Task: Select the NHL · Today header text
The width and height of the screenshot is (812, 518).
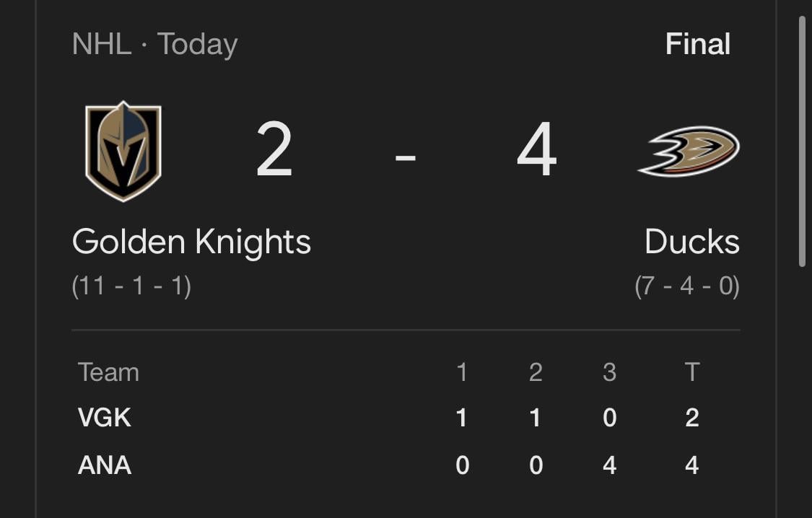Action: tap(154, 44)
